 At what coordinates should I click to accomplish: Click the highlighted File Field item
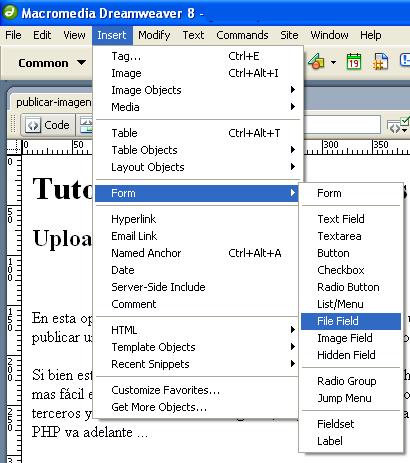pyautogui.click(x=351, y=321)
